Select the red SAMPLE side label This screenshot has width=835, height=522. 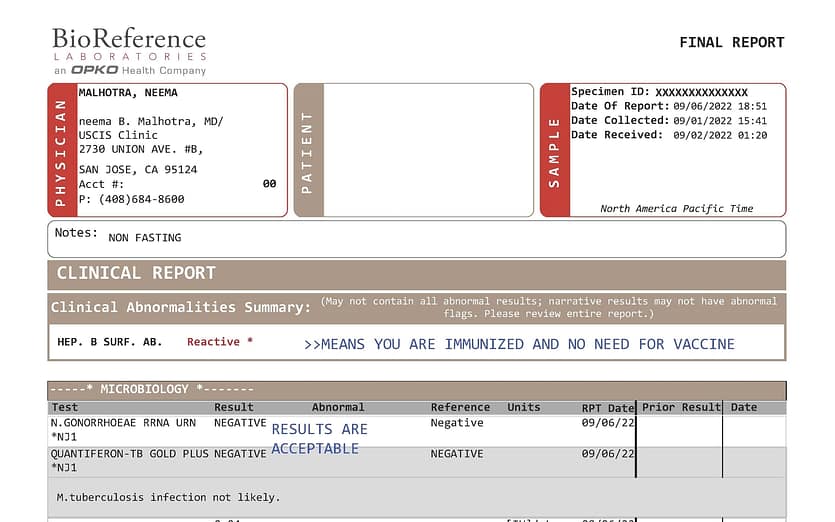tap(554, 150)
